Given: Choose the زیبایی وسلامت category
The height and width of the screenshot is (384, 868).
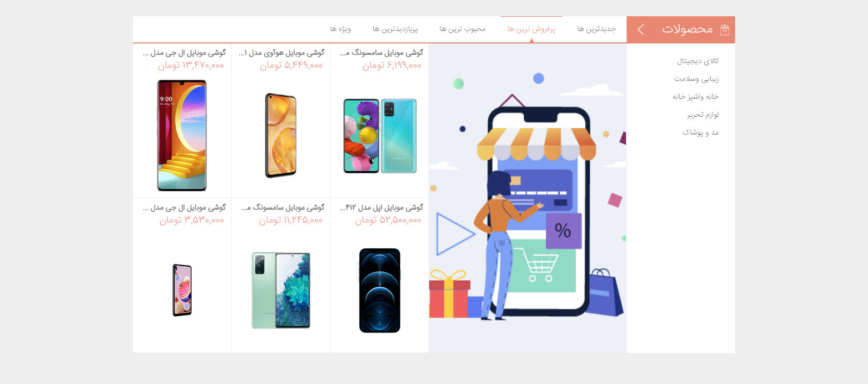Looking at the screenshot, I should coord(696,79).
